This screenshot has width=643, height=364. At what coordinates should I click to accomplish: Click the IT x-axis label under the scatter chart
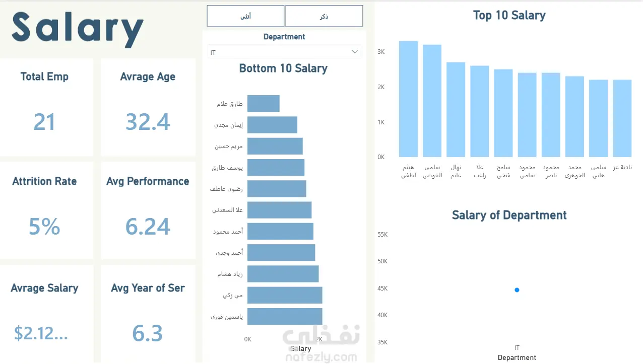pos(517,348)
